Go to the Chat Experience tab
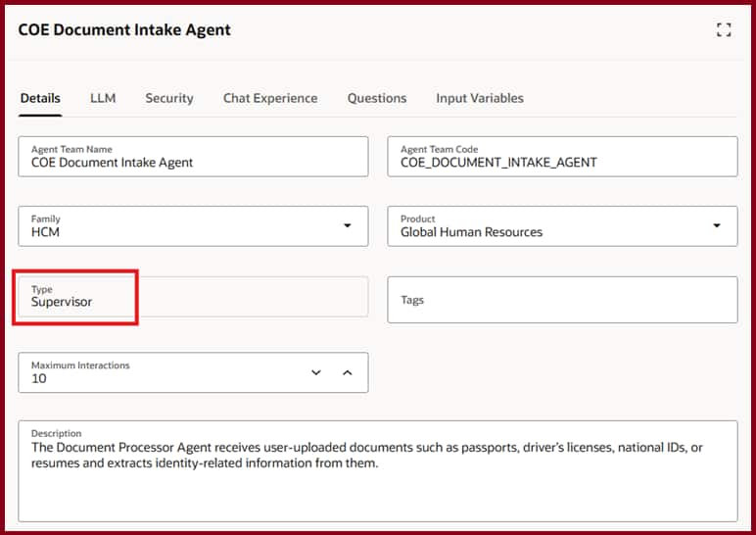This screenshot has width=756, height=535. [270, 98]
